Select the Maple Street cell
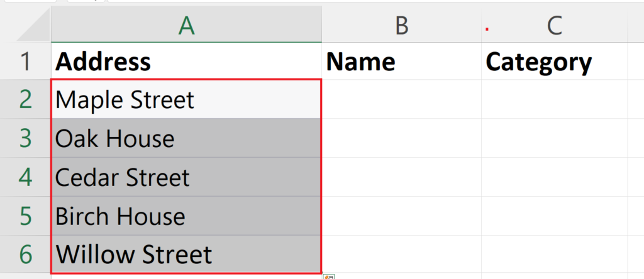This screenshot has height=279, width=644. pyautogui.click(x=186, y=99)
